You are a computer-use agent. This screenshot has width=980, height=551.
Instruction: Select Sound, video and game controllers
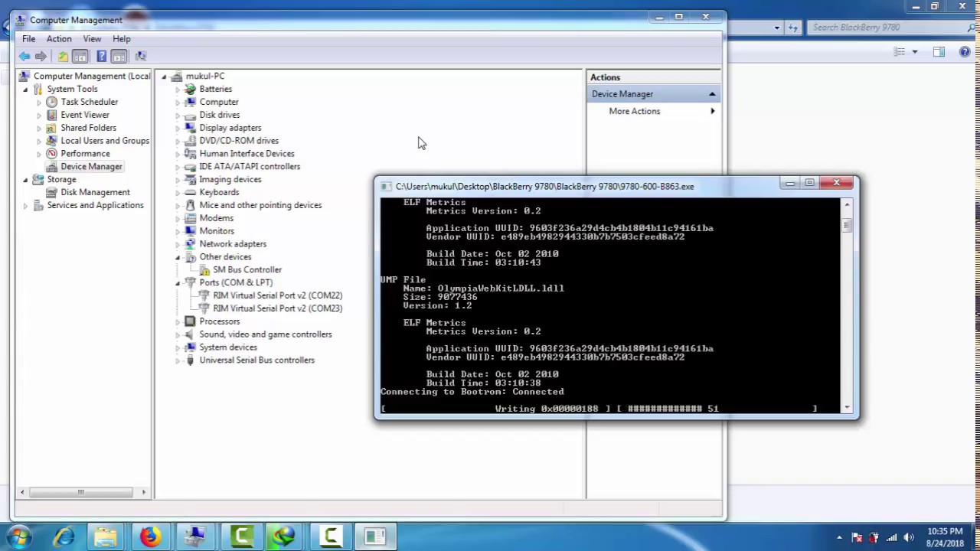coord(266,334)
